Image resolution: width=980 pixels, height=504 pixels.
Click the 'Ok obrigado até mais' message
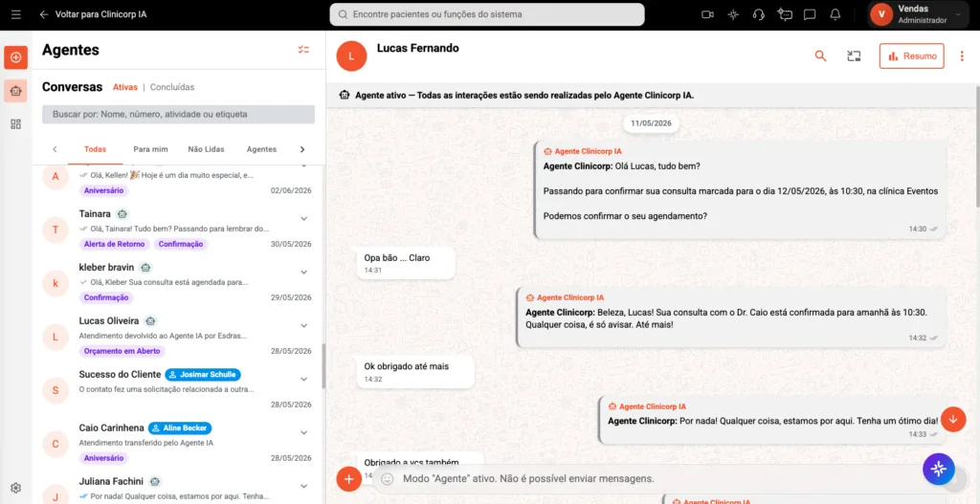[x=415, y=372]
